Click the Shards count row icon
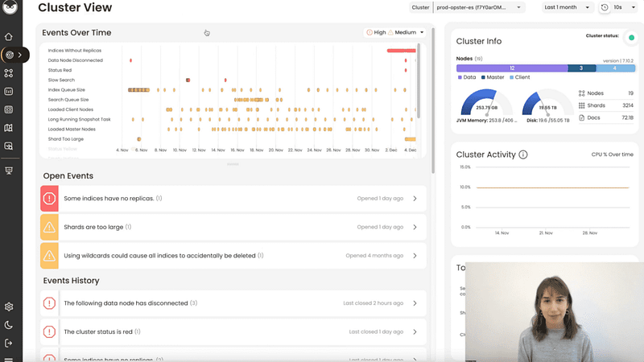The width and height of the screenshot is (644, 362). click(x=581, y=105)
